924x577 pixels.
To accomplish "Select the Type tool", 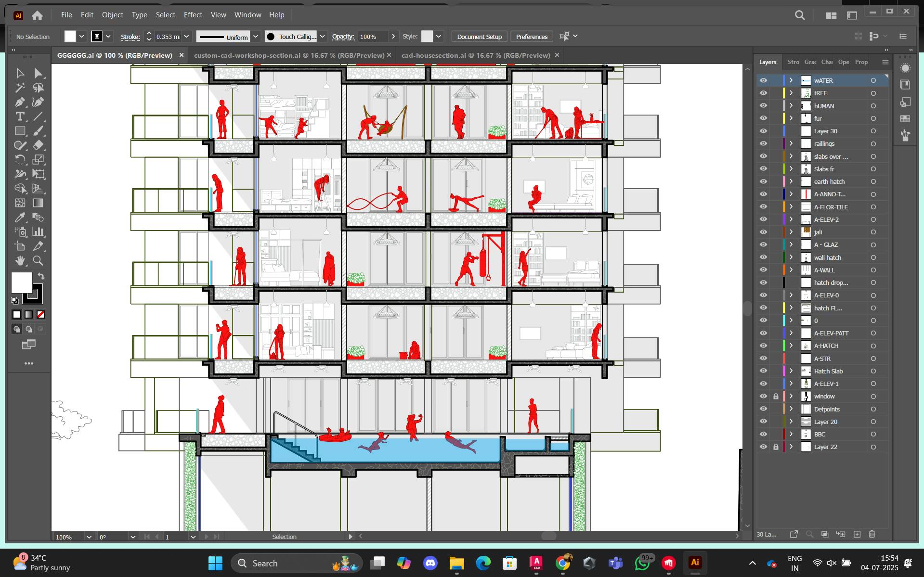I will (20, 116).
